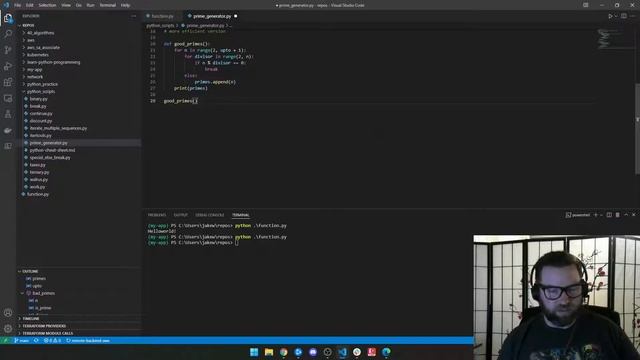This screenshot has height=360, width=640.
Task: Maximize the terminal panel with up chevron
Action: [x=626, y=215]
